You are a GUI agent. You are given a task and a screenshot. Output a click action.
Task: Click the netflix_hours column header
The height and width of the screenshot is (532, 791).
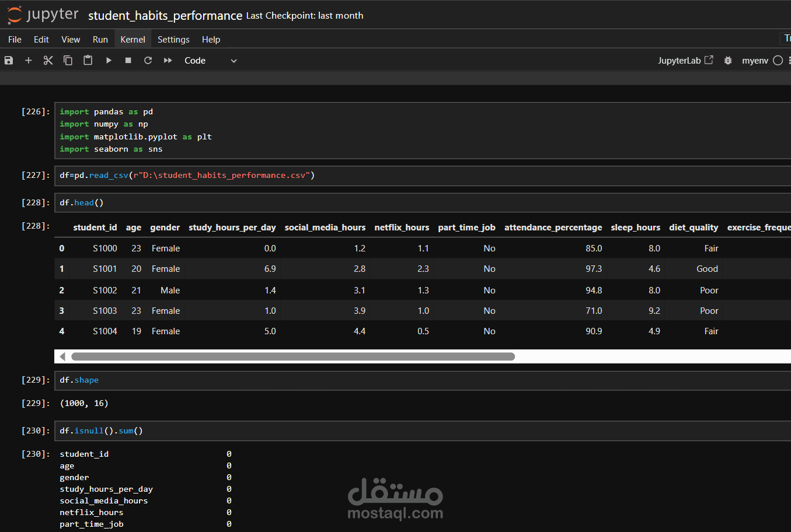pos(402,228)
